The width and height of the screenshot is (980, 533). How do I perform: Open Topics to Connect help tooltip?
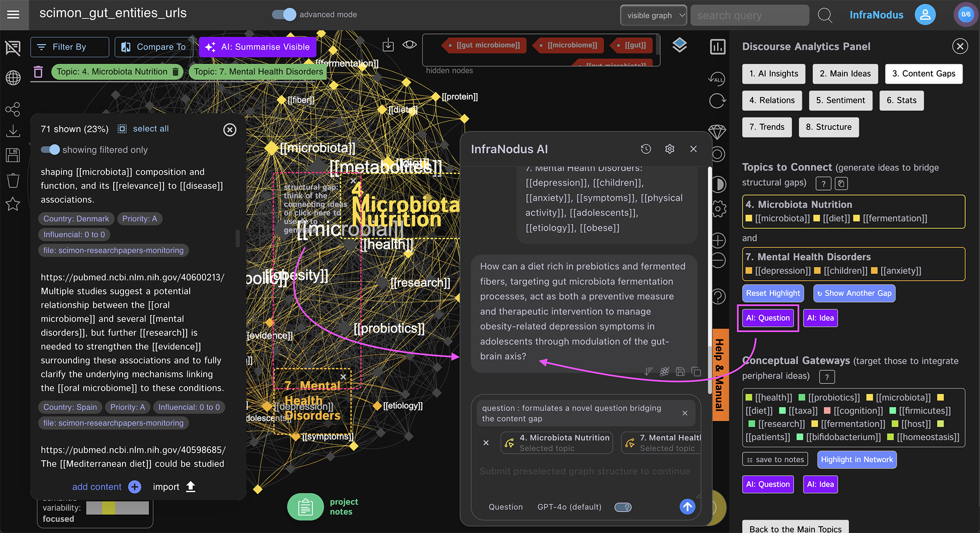tap(823, 183)
